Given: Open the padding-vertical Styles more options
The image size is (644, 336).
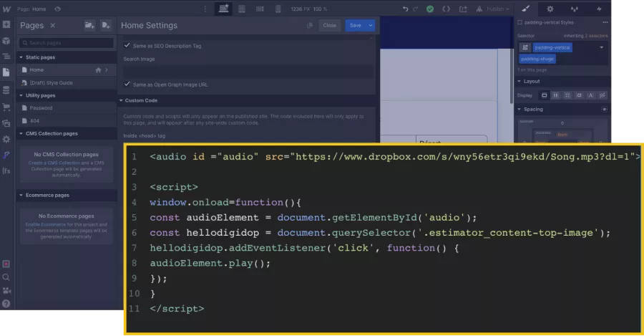Looking at the screenshot, I should click(605, 22).
